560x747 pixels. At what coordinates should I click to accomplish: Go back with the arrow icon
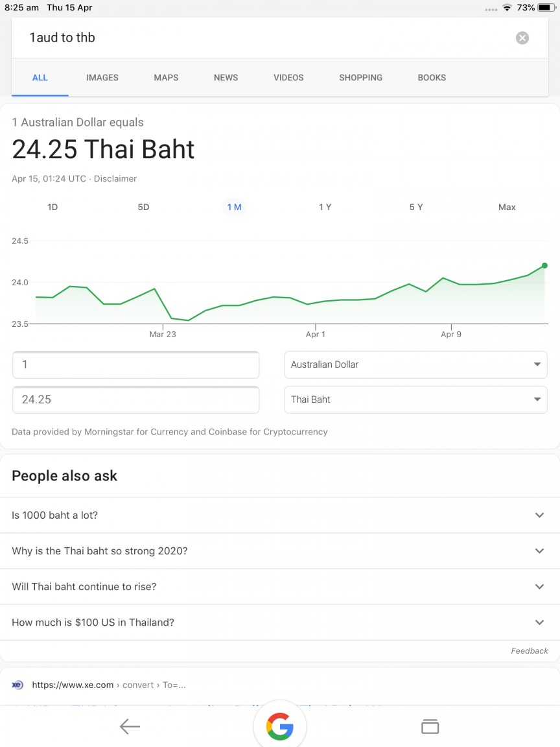pos(130,726)
